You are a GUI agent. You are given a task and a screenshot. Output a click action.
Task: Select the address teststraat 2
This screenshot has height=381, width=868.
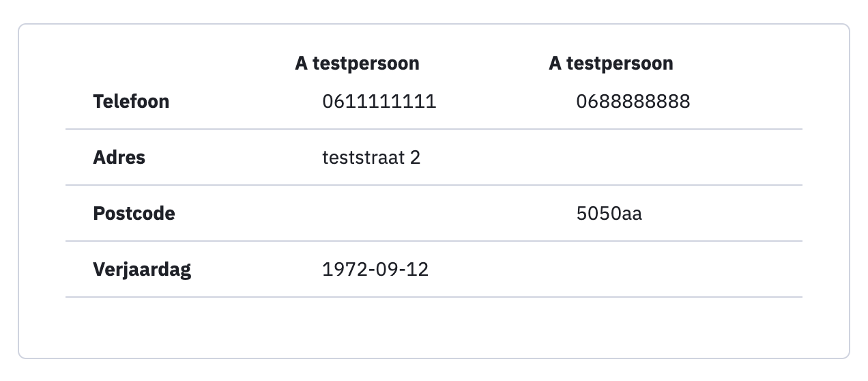371,158
